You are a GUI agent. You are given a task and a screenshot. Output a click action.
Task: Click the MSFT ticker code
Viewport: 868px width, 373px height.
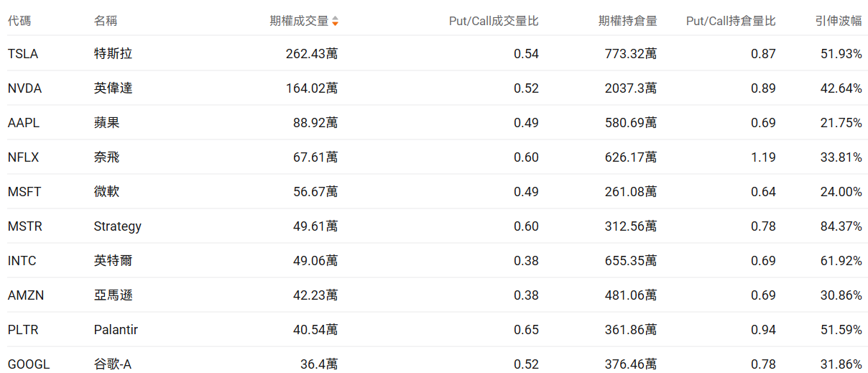pos(24,192)
